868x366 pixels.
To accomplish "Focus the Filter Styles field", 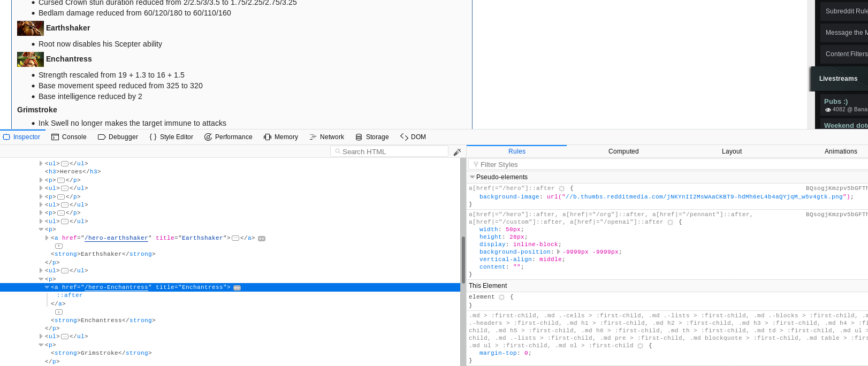I will click(x=668, y=164).
